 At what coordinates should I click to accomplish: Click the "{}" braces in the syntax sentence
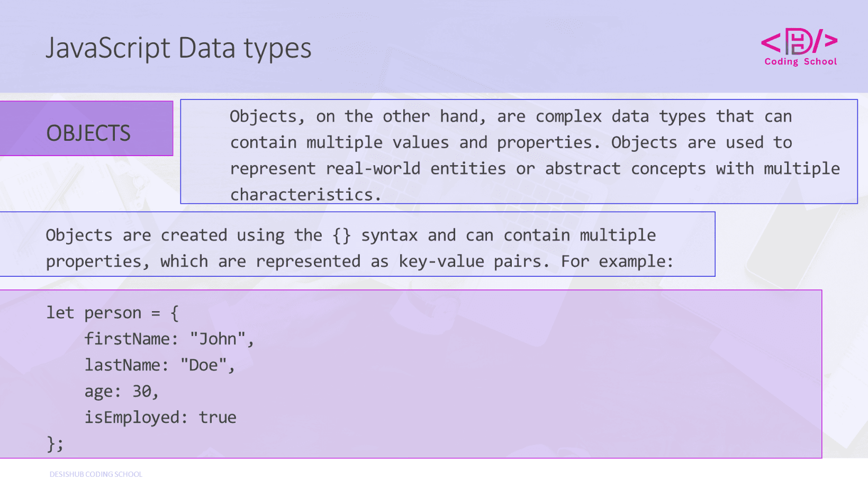(341, 236)
